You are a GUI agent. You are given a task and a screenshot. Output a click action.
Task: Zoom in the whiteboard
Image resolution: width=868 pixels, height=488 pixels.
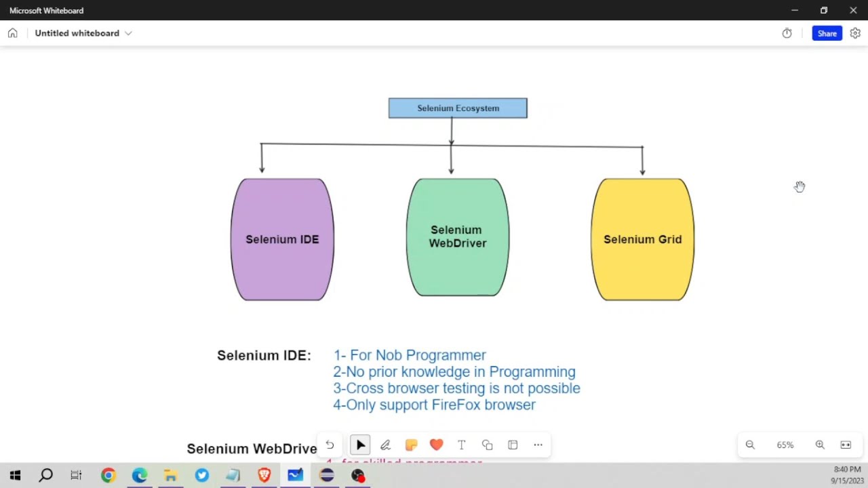pyautogui.click(x=820, y=445)
